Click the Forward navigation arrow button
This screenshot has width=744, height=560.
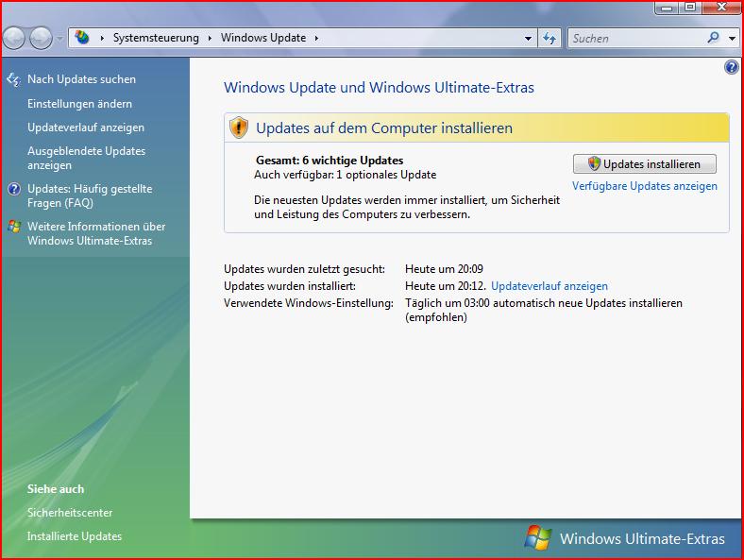[41, 38]
